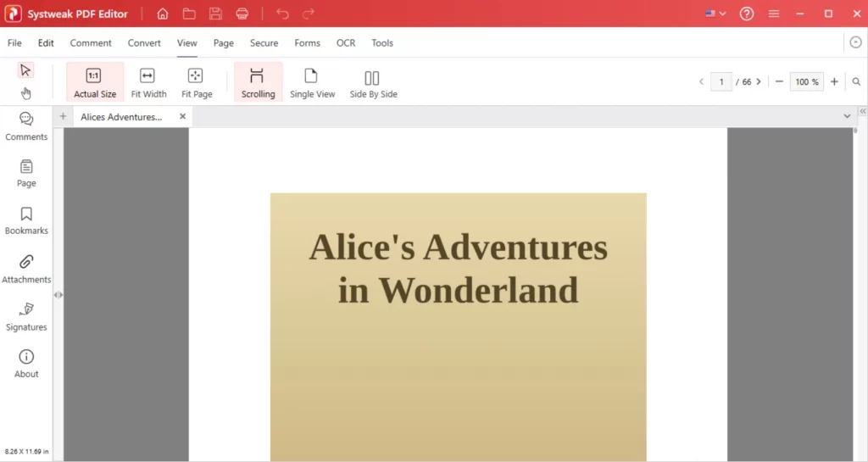The image size is (868, 462).
Task: Click the Systweak PDF Editor logo
Action: (13, 14)
